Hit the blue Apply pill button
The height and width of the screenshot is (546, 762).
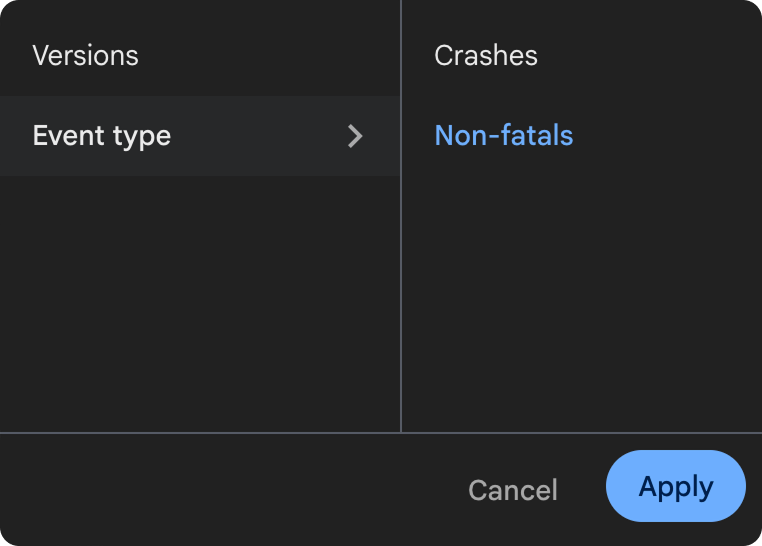676,486
